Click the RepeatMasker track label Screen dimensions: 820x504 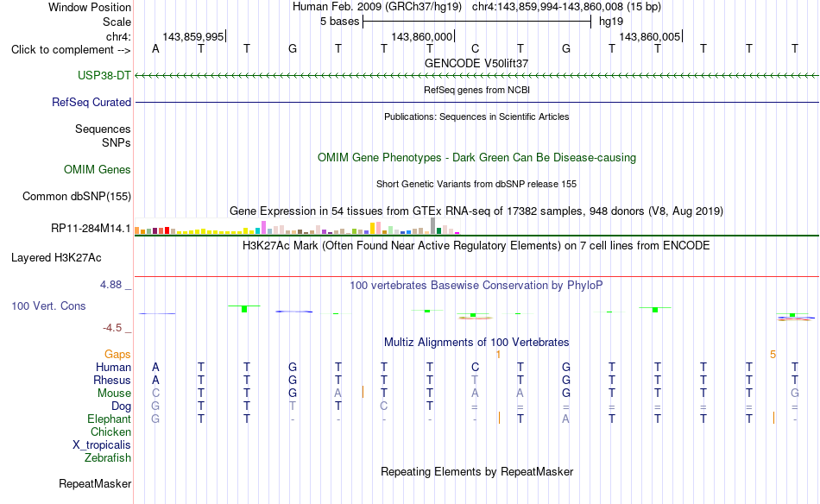coord(95,483)
